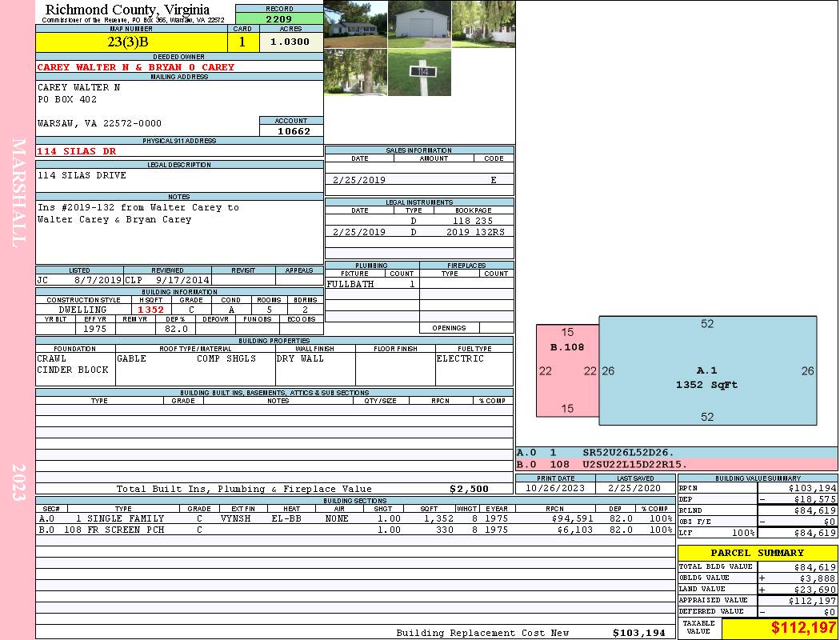Click the green record number 2209 field
Image resolution: width=840 pixels, height=640 pixels.
(x=278, y=18)
